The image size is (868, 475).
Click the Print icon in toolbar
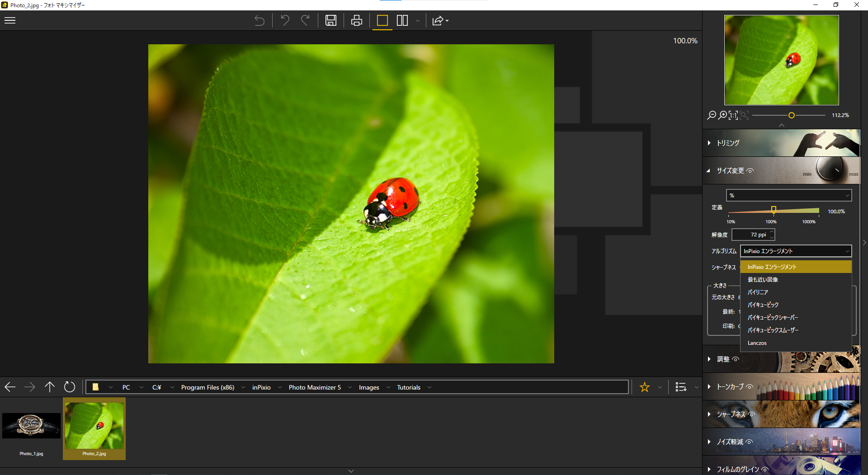click(357, 21)
